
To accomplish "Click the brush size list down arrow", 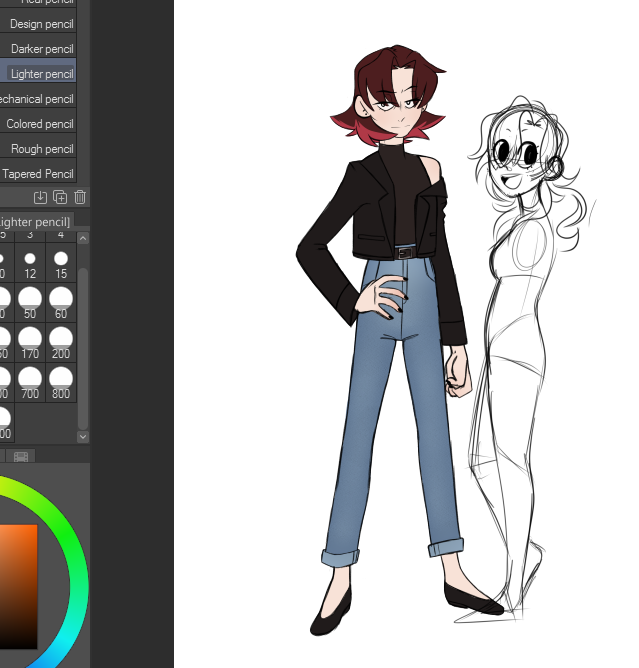I will pos(83,437).
